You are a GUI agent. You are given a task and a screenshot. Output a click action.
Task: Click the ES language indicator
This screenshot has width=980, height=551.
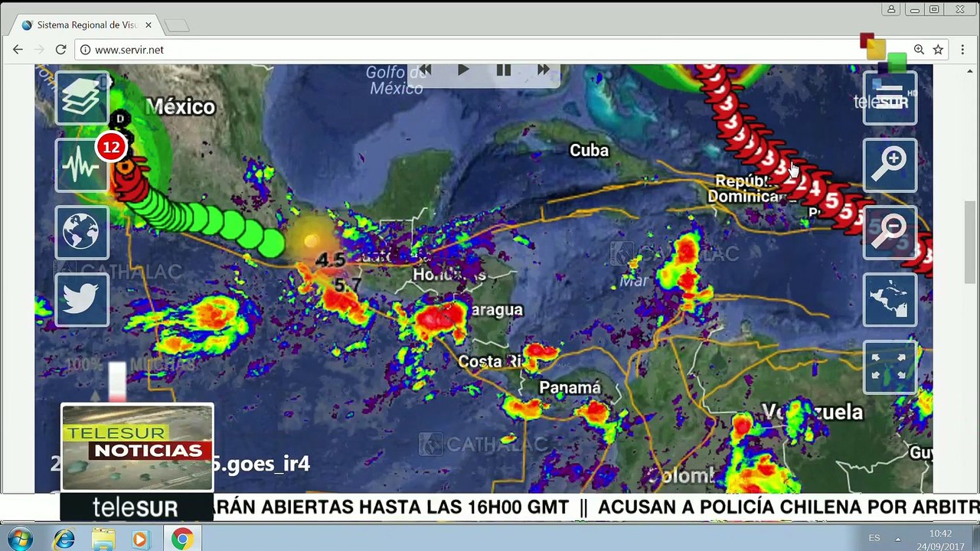(874, 538)
